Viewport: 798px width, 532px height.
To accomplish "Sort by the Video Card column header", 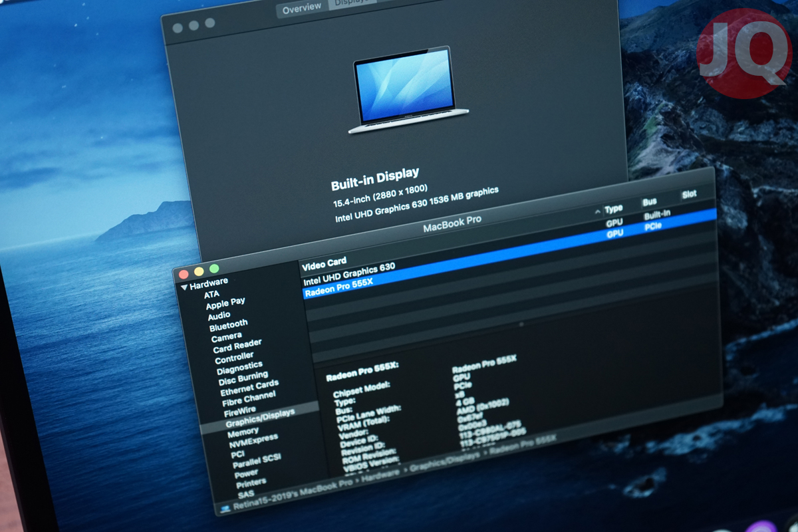I will [x=324, y=264].
